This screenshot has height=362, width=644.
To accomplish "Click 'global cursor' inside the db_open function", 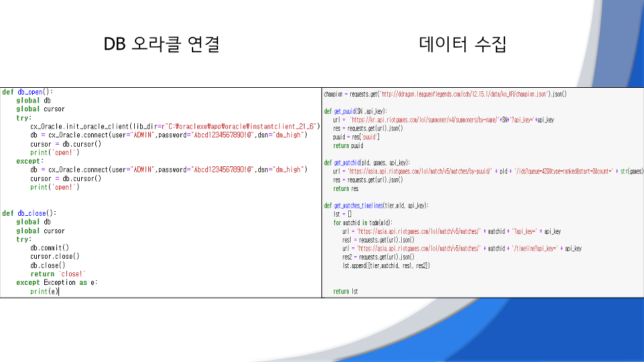I will [40, 109].
